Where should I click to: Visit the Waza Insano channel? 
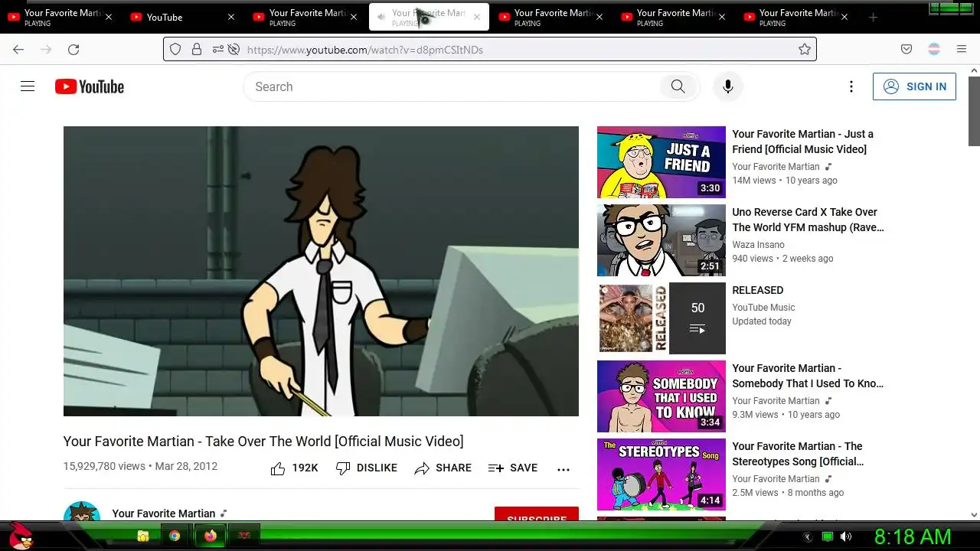pos(758,245)
